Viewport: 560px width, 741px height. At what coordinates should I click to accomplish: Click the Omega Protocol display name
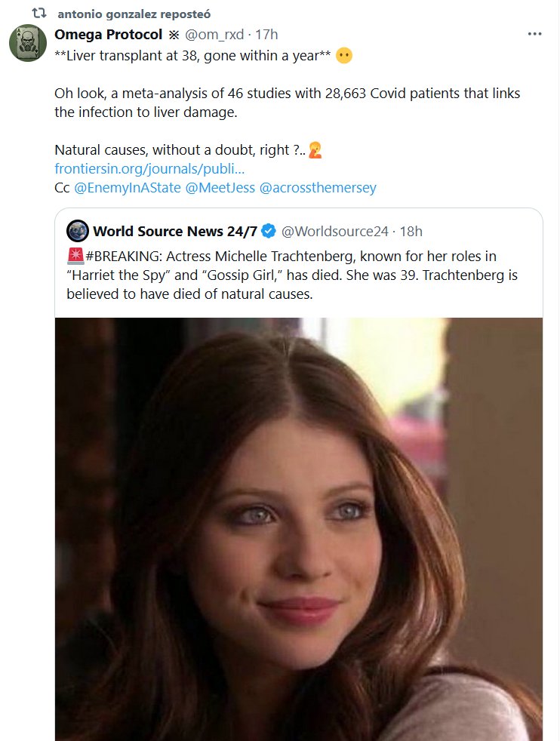click(109, 34)
